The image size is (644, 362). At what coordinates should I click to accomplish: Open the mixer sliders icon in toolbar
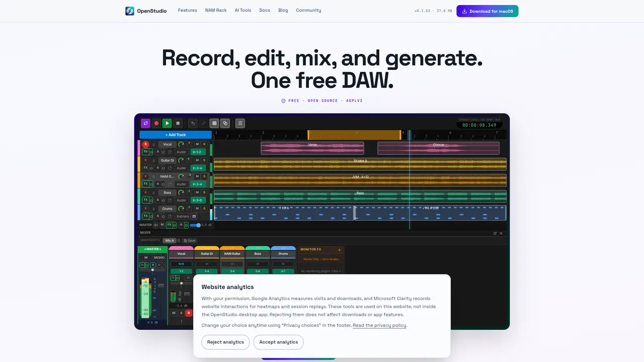tap(240, 123)
